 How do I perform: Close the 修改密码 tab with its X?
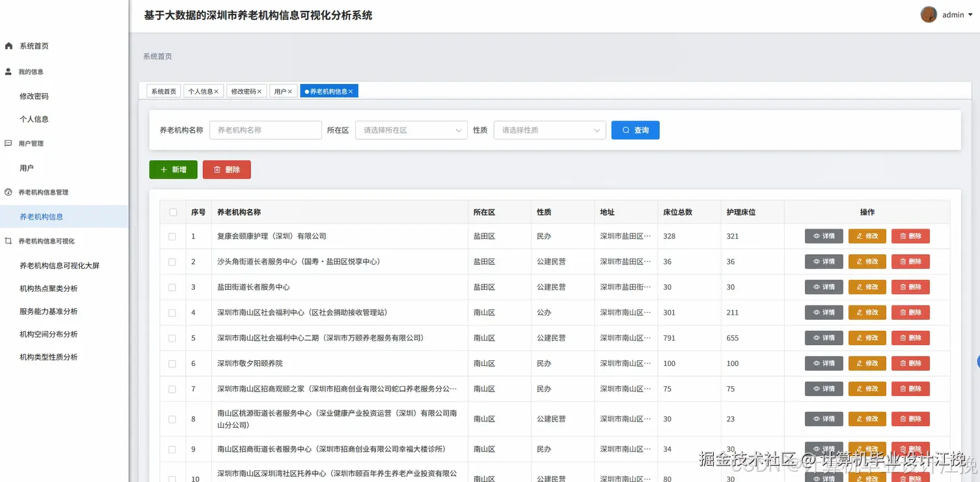click(259, 92)
